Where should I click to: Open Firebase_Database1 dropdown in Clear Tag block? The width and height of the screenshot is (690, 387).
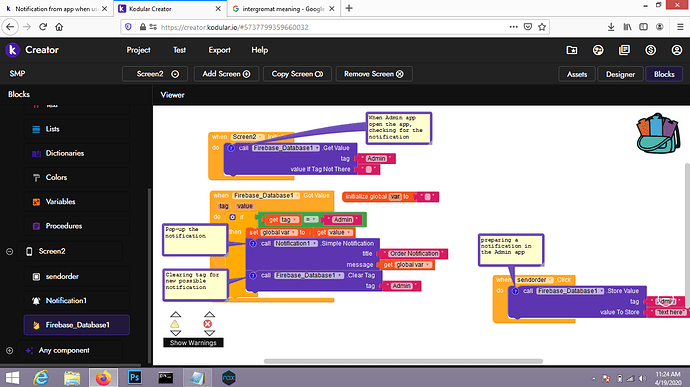click(x=309, y=275)
